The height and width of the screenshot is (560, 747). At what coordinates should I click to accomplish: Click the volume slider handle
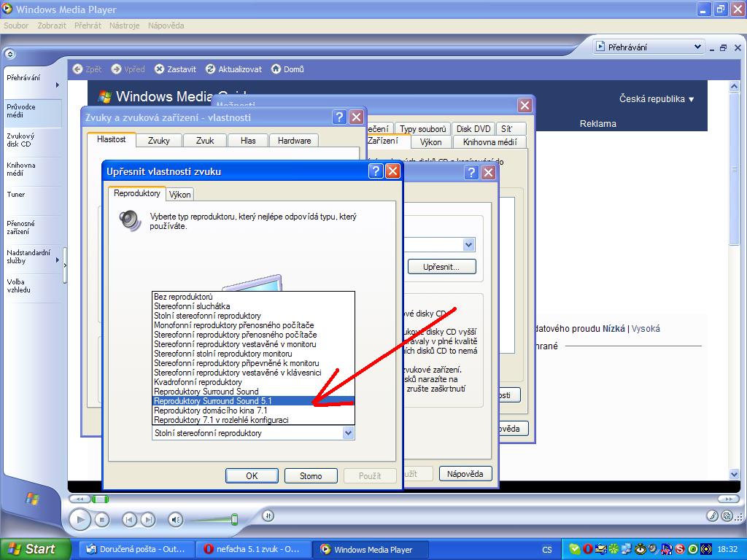234,519
